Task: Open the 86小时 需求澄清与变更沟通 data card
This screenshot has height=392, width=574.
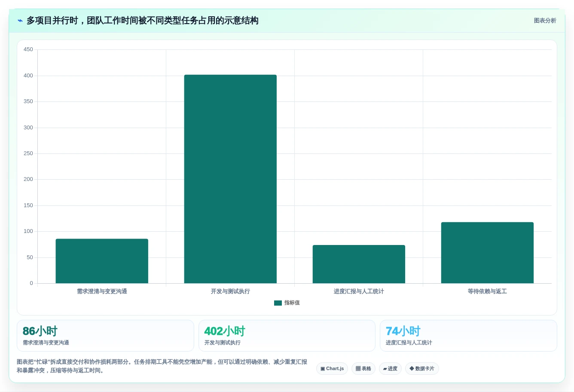Action: [x=105, y=336]
